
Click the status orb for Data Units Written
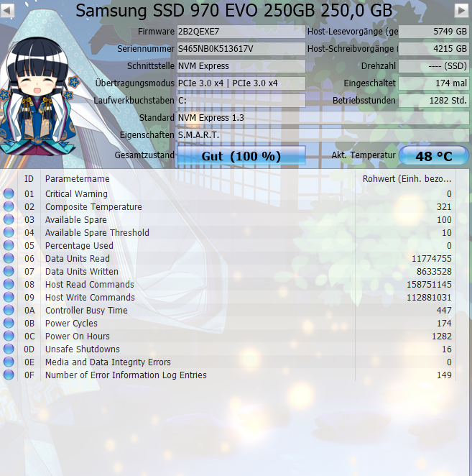pos(9,271)
